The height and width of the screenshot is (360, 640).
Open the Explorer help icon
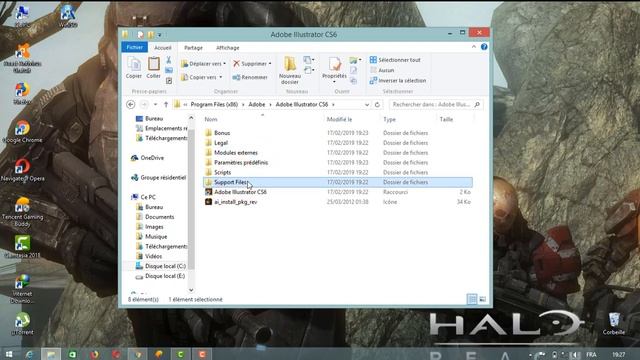pyautogui.click(x=484, y=47)
